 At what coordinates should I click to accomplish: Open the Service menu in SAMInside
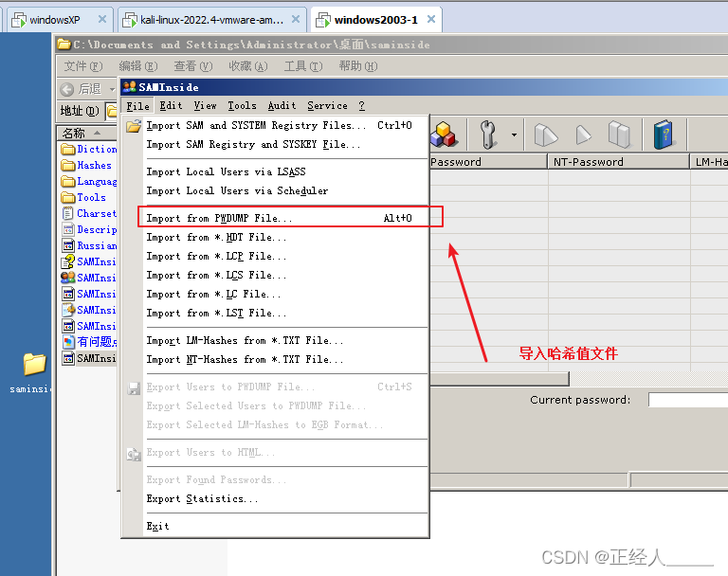(x=327, y=106)
